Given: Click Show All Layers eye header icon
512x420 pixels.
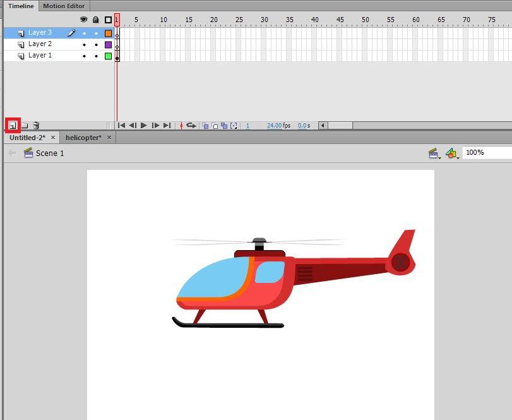Looking at the screenshot, I should 84,20.
